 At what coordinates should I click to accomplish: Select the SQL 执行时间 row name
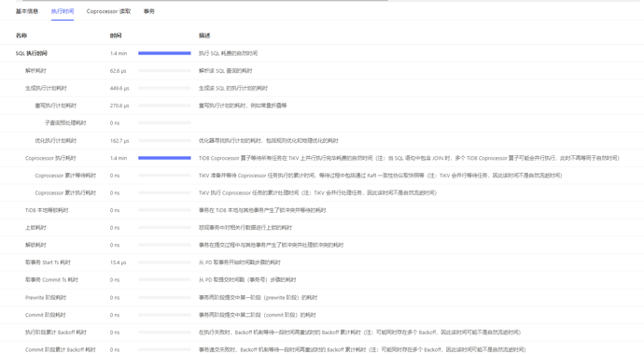31,53
